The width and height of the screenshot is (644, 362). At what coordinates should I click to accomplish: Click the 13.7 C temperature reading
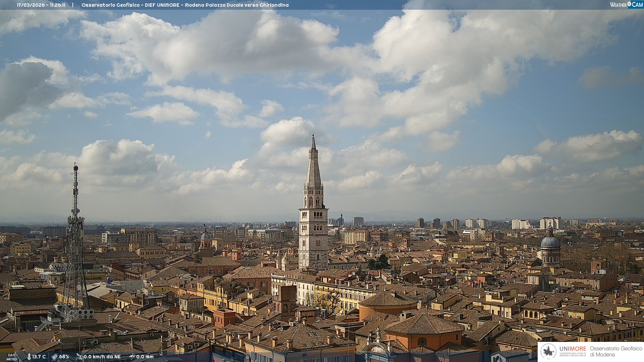[39, 357]
